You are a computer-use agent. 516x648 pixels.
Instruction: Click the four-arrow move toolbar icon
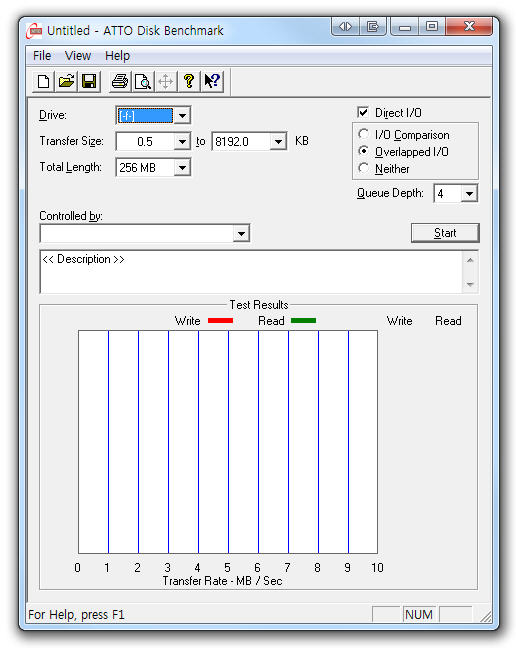point(166,81)
